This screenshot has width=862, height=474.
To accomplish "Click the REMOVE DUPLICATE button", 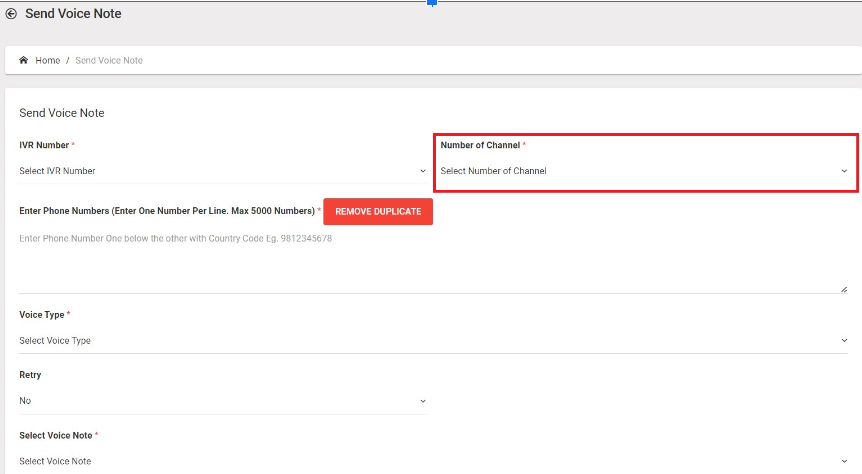I will [378, 212].
